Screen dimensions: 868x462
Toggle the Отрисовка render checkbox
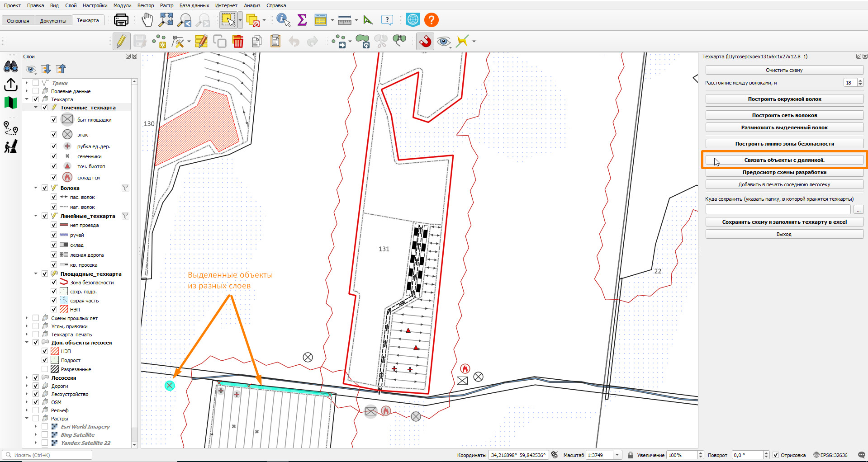(x=776, y=455)
